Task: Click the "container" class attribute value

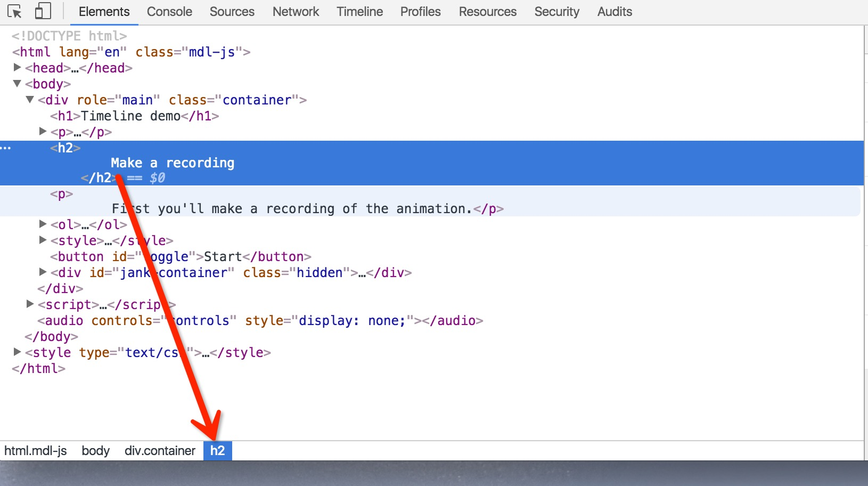Action: tap(257, 100)
